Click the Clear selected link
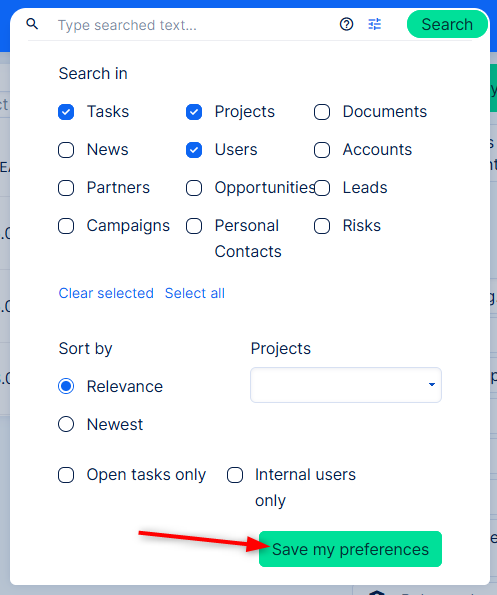 point(106,293)
